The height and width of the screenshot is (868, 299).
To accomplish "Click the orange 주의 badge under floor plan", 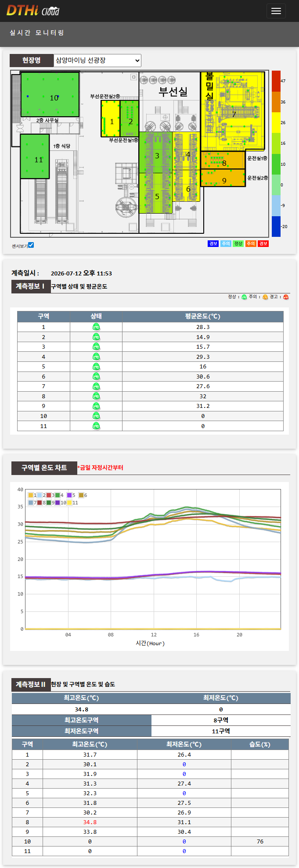I will [251, 243].
